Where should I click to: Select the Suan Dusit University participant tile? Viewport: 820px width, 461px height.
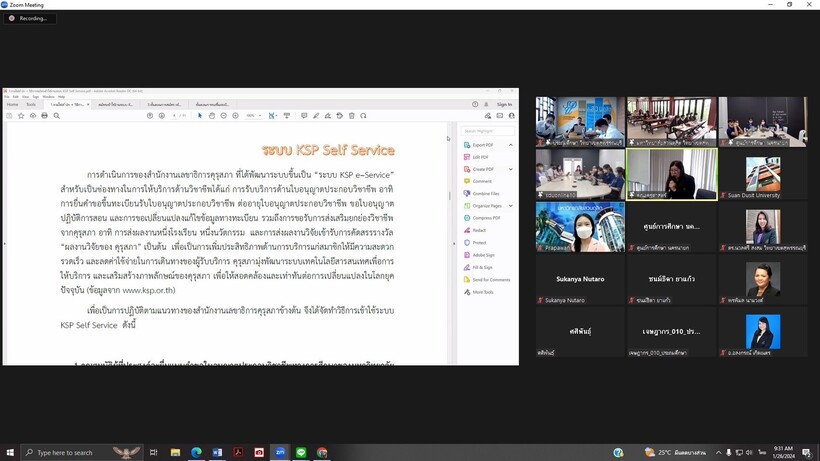click(x=762, y=174)
